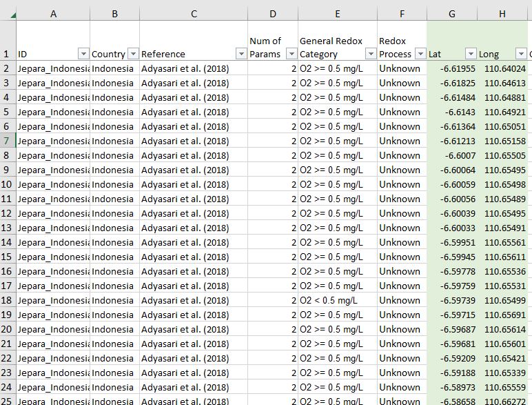Click the Select All corner triangle
Viewport: 532px width, 405px height.
(12, 15)
